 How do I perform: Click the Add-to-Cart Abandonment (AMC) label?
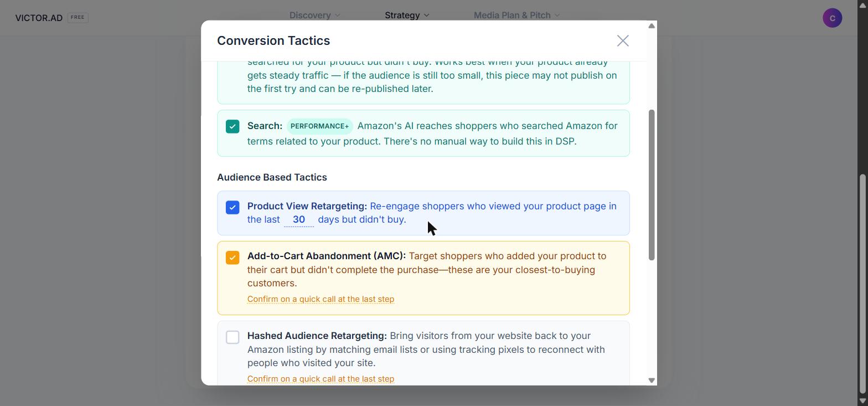coord(327,256)
